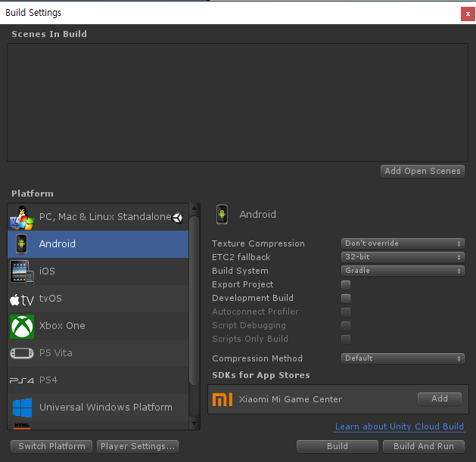Viewport: 476px width, 462px height.
Task: Click inside the Scenes In Build list
Action: point(238,103)
